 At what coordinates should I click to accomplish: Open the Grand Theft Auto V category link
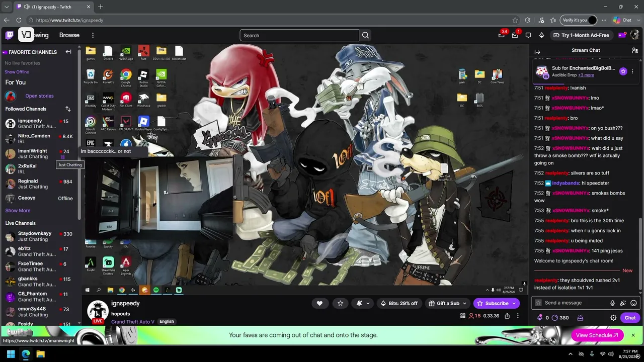133,322
